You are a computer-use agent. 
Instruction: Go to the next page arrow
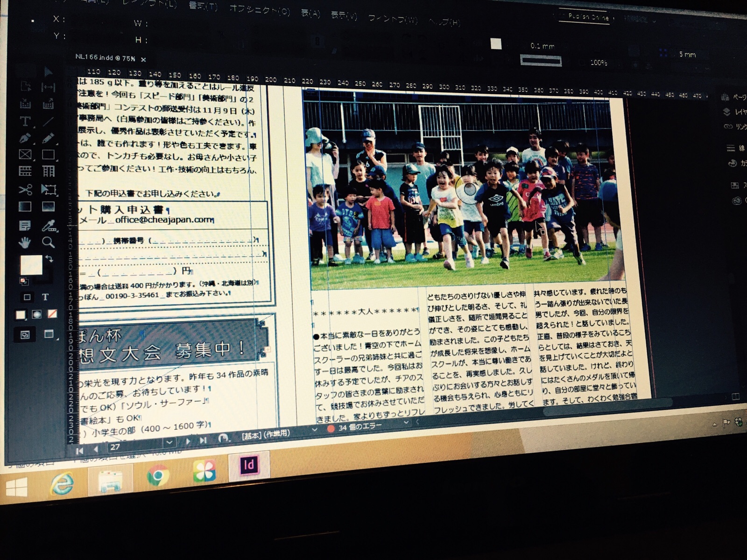pos(188,441)
